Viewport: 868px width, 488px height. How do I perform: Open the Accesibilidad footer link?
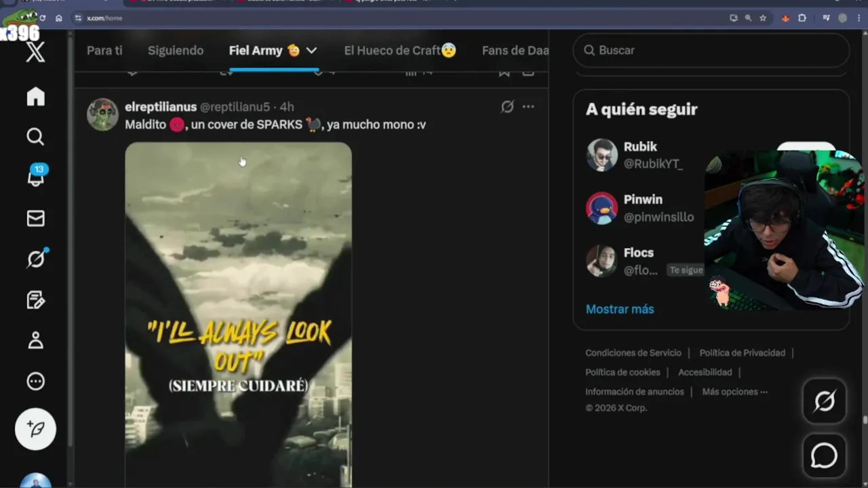tap(705, 372)
